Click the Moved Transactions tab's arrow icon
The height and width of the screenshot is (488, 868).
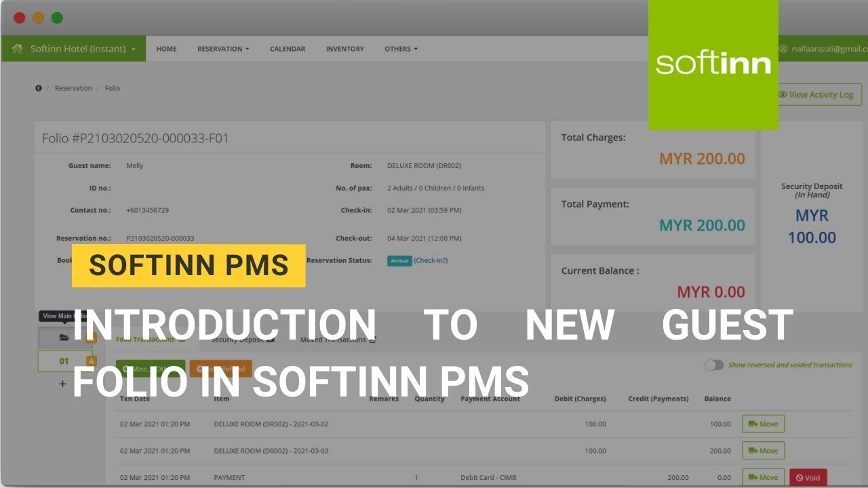click(372, 340)
